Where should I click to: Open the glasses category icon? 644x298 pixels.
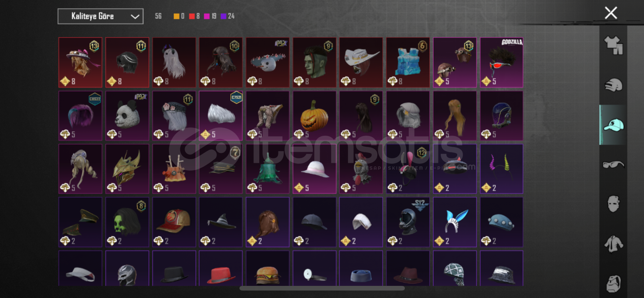(x=613, y=165)
